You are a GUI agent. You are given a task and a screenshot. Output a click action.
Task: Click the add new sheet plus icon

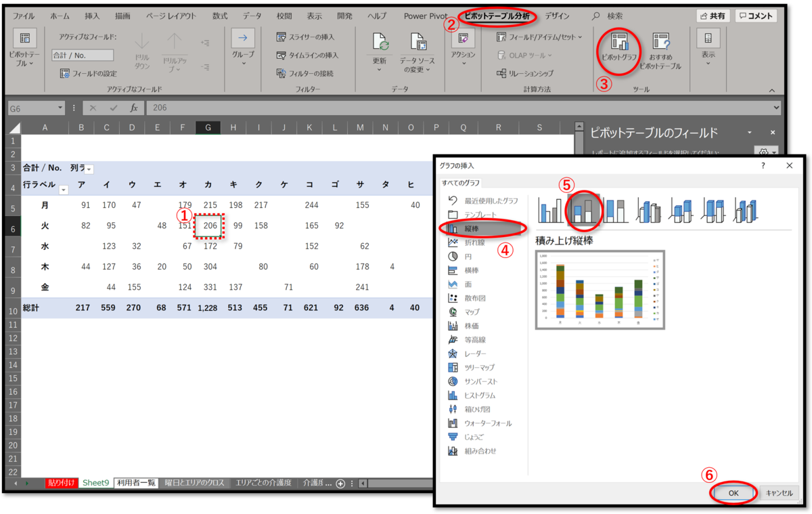(340, 484)
